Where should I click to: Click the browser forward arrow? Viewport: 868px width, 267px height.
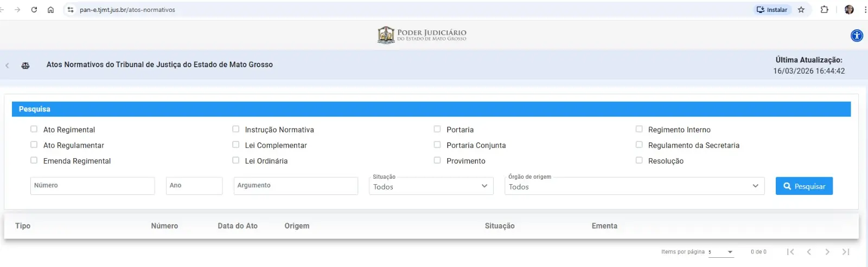[x=17, y=10]
